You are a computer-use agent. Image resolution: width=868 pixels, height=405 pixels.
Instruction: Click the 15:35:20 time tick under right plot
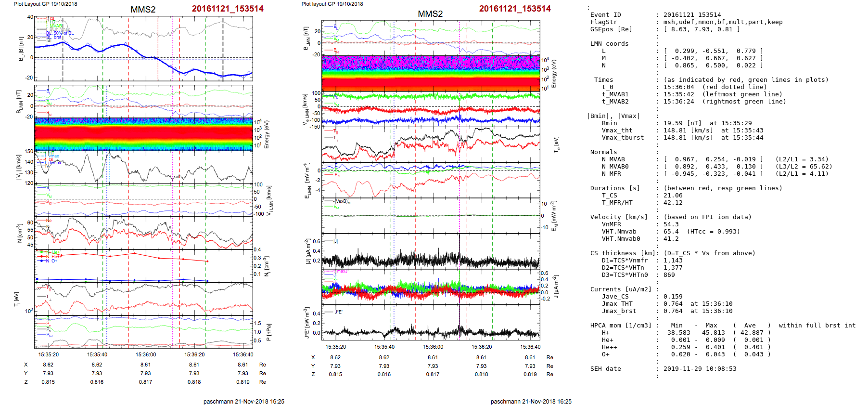335,347
